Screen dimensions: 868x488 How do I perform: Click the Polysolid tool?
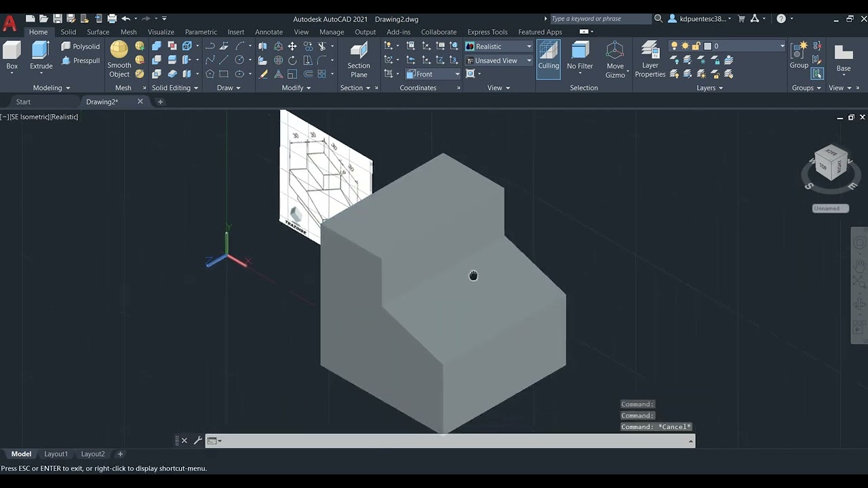(80, 47)
